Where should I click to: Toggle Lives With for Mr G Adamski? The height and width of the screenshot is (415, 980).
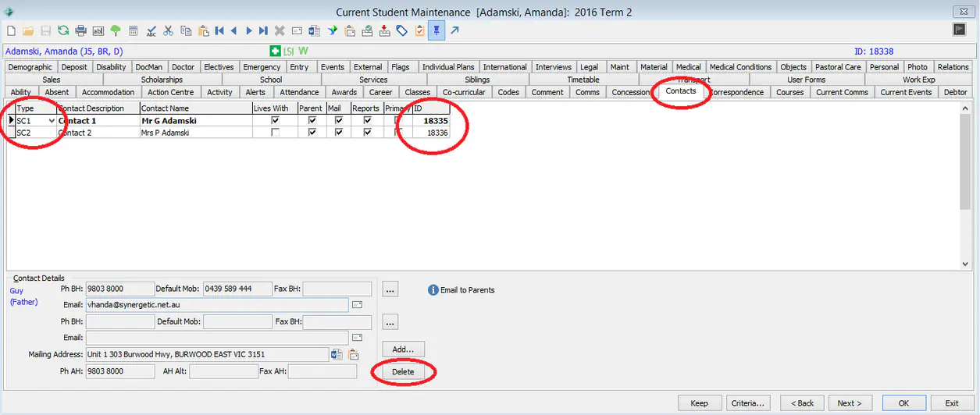(275, 121)
